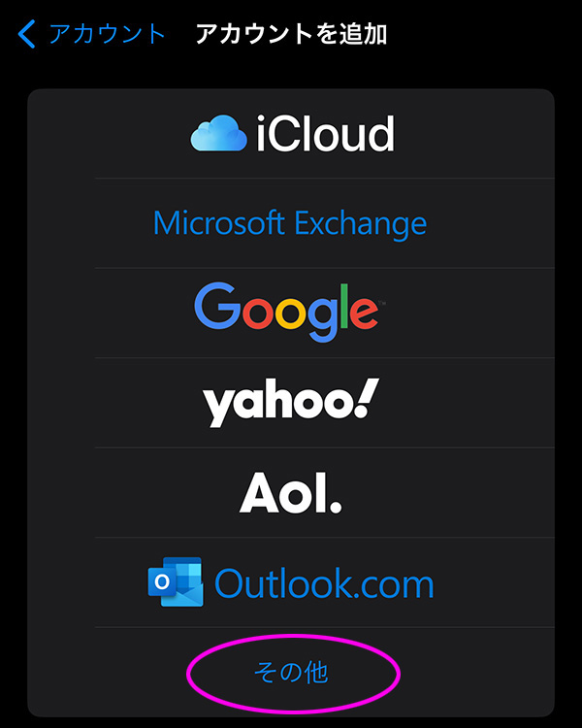Choose the Aol. logo
This screenshot has width=582, height=728.
(291, 492)
